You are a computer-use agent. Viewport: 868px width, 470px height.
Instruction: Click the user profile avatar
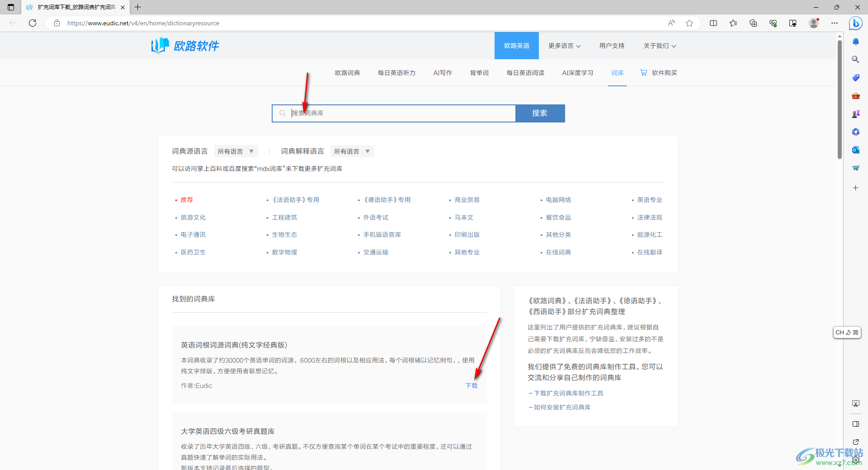[814, 23]
